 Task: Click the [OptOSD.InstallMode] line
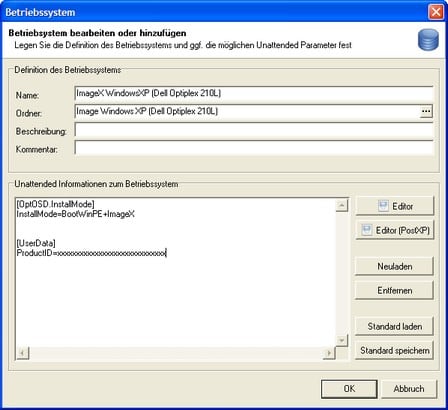(55, 204)
